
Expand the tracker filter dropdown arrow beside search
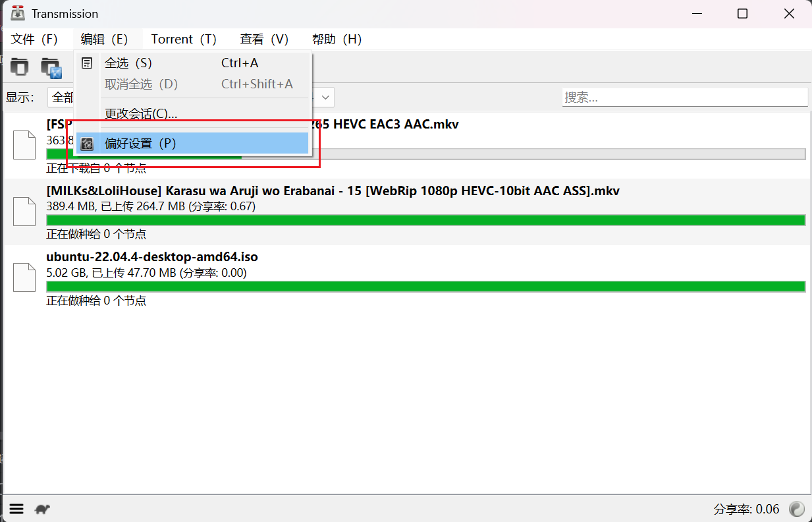325,98
